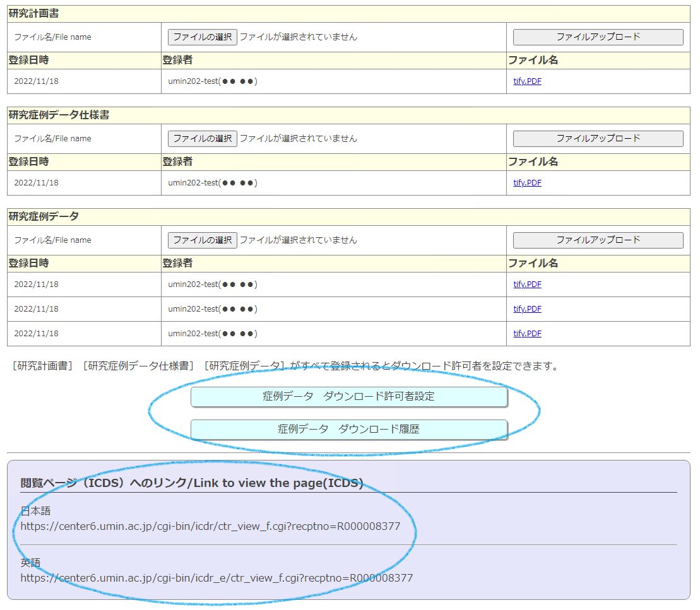700x610 pixels.
Task: Click ファイルの選択 in the 研究症例データ仕様書 section
Action: (202, 139)
